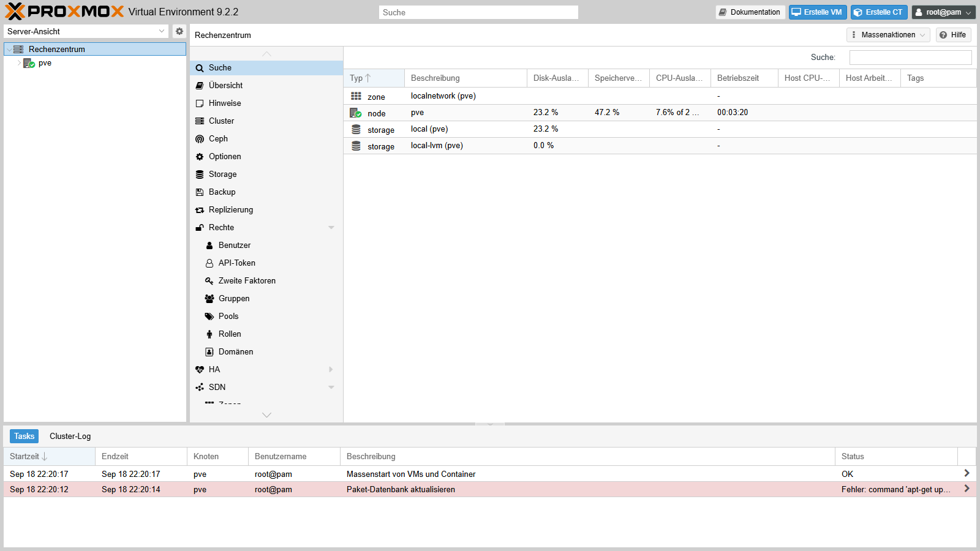Open the Suche menu entry
The image size is (980, 551).
tap(266, 68)
